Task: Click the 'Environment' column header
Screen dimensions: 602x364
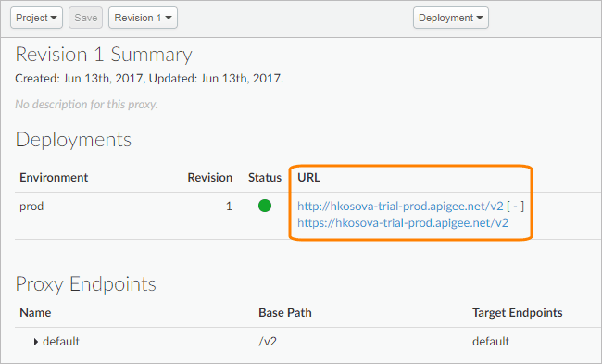Action: [54, 178]
